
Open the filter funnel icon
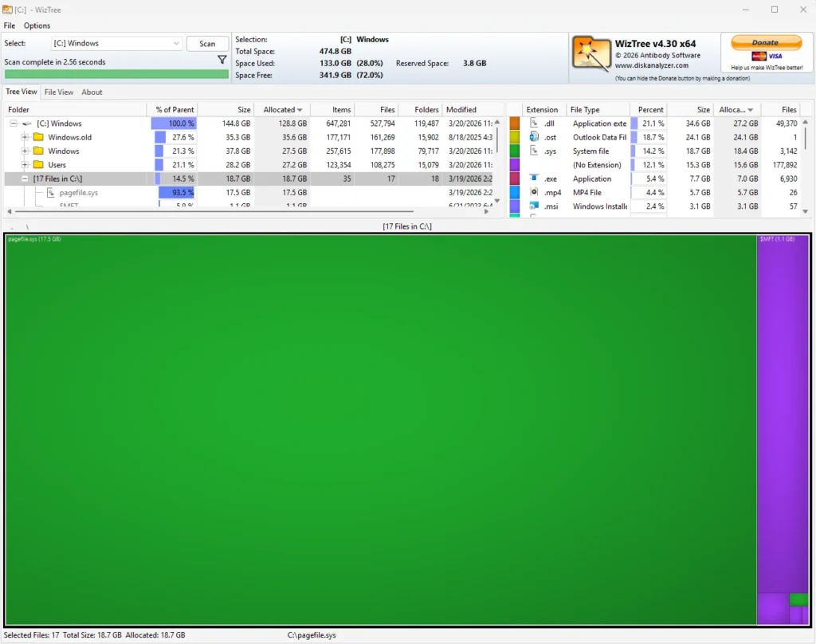[222, 59]
